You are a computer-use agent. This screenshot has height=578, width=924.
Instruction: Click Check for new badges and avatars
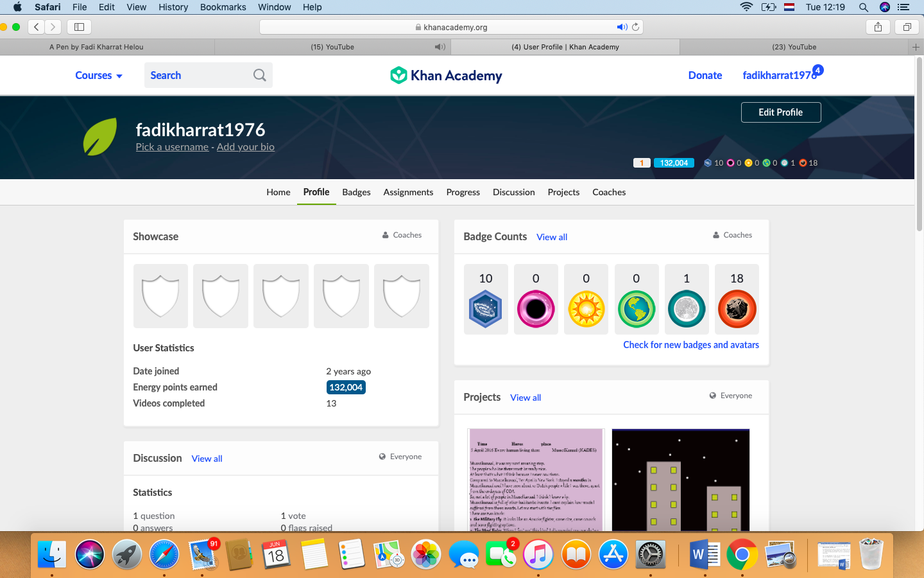(x=691, y=345)
